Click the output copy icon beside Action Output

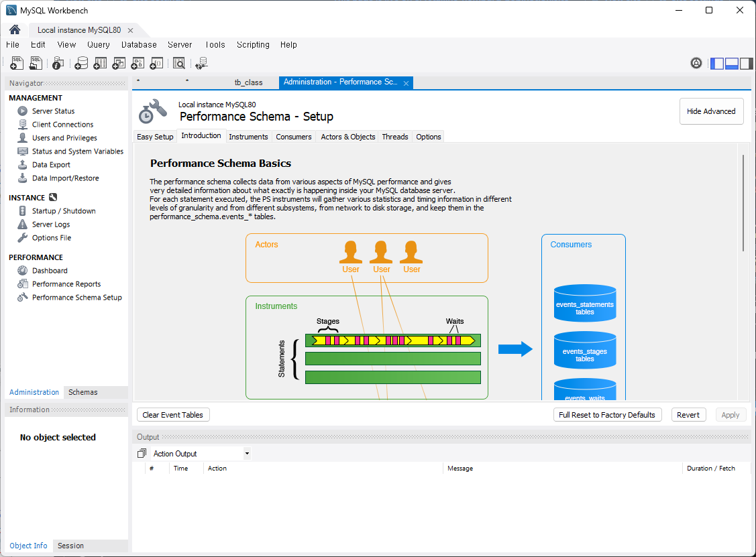tap(142, 453)
